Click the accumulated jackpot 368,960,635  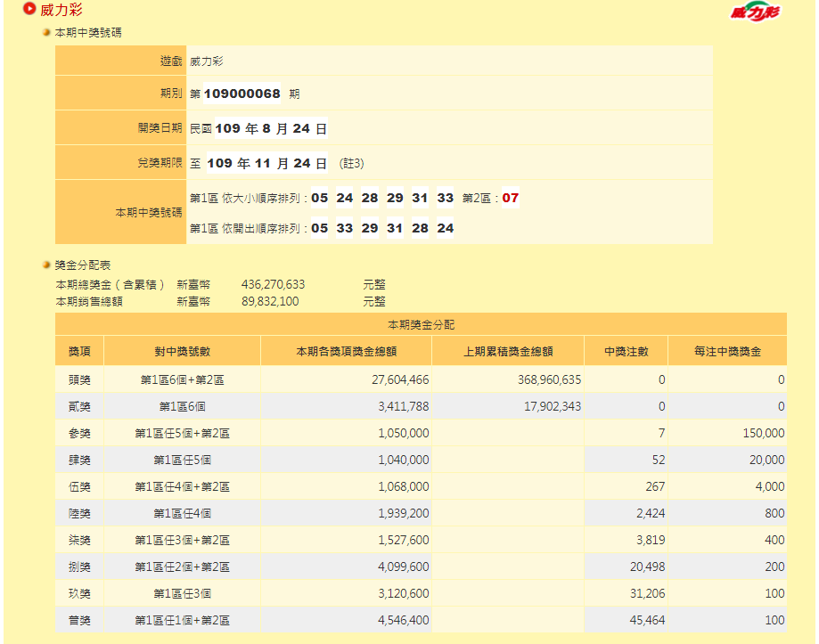tap(550, 380)
